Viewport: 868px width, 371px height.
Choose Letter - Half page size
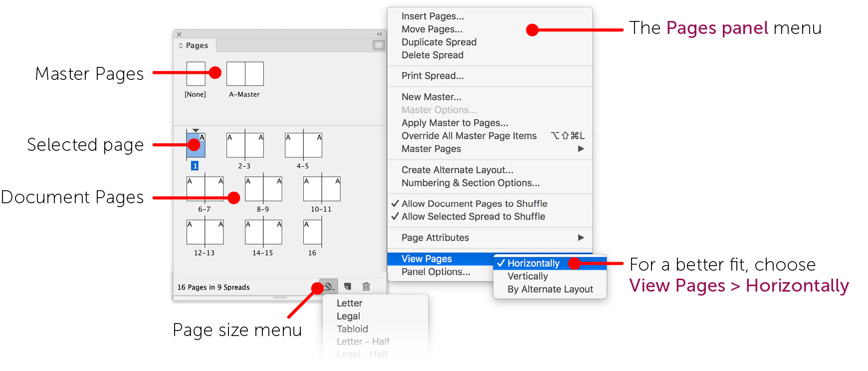[x=375, y=342]
